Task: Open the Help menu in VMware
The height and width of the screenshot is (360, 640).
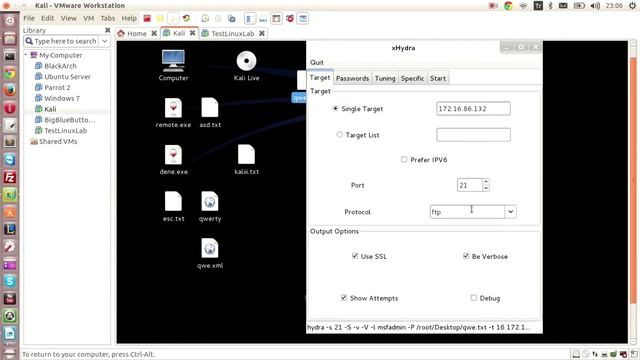Action: click(129, 18)
